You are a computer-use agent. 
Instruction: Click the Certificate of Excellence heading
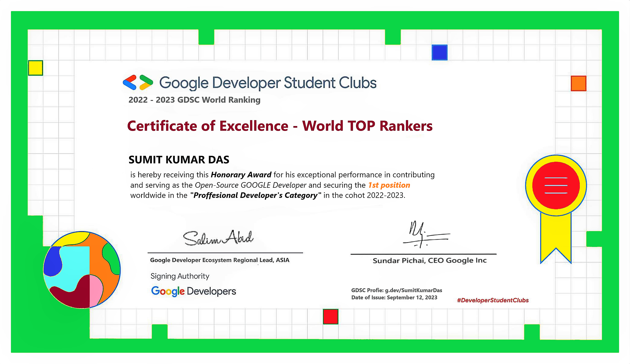(280, 126)
